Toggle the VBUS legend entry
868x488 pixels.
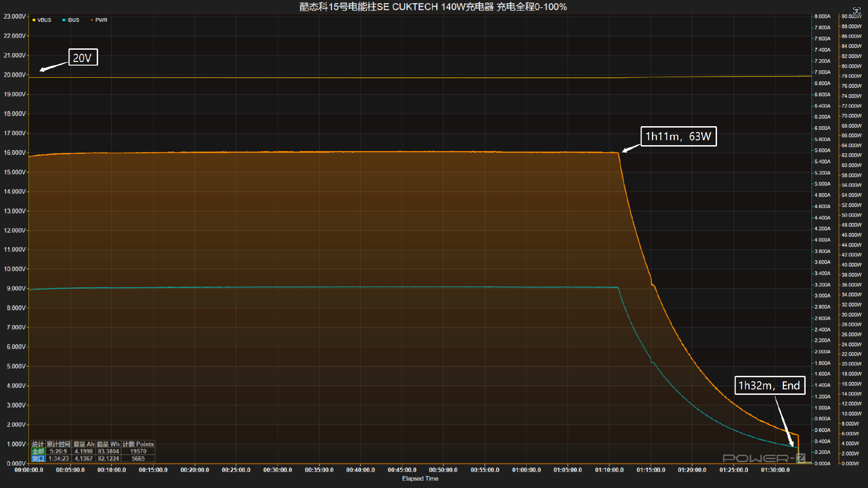pyautogui.click(x=42, y=20)
